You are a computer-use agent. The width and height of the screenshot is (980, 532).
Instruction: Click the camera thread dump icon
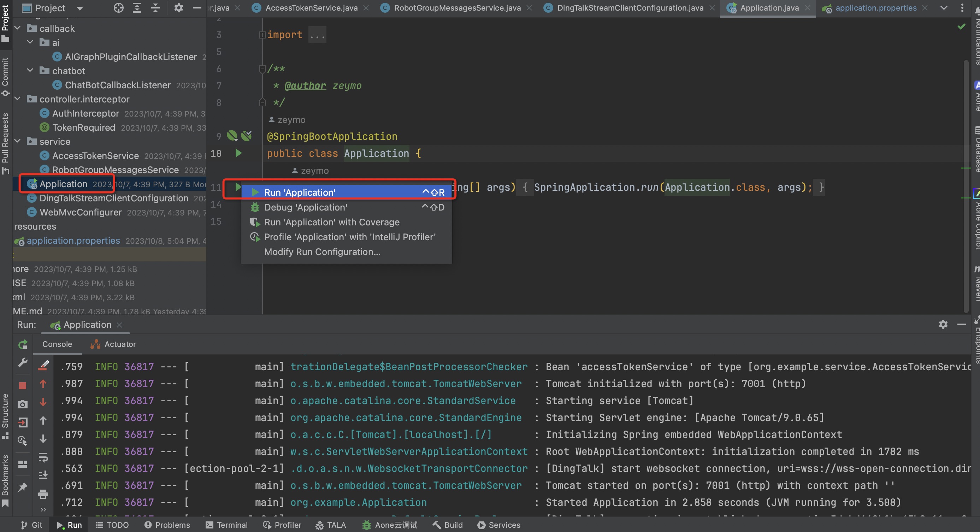coord(23,404)
